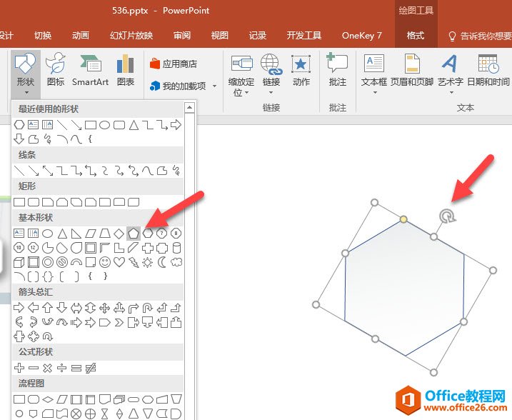Select octagon shape in 基本形状
This screenshot has width=512, height=420.
(176, 233)
